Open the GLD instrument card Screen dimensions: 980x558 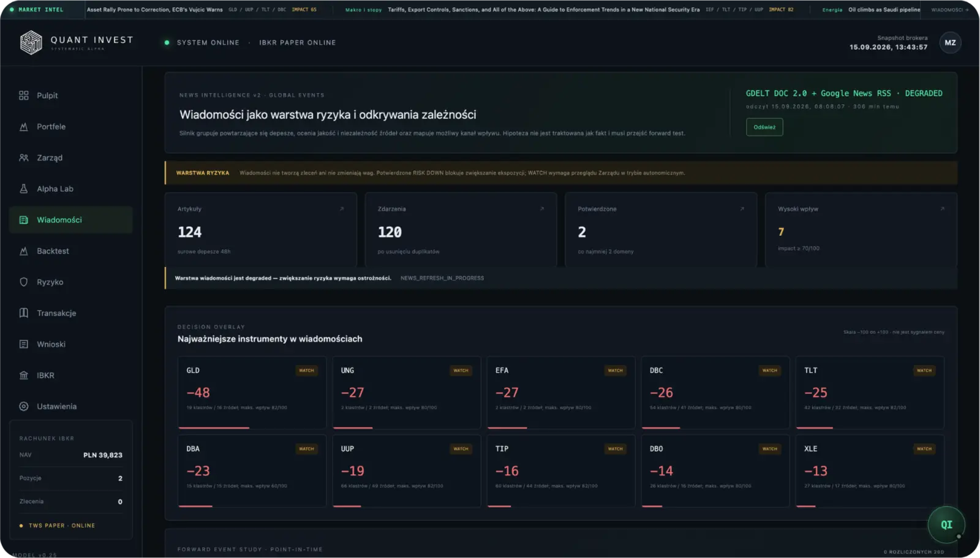coord(252,393)
